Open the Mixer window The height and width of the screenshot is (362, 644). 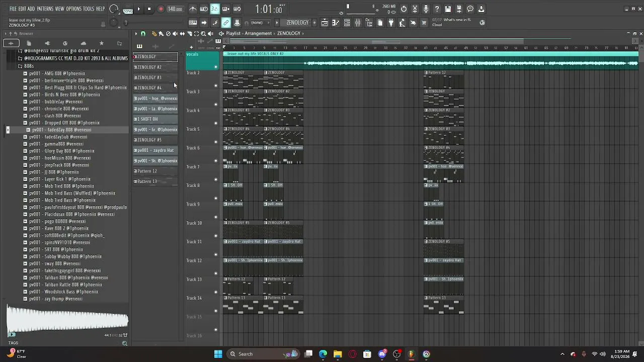pyautogui.click(x=358, y=23)
